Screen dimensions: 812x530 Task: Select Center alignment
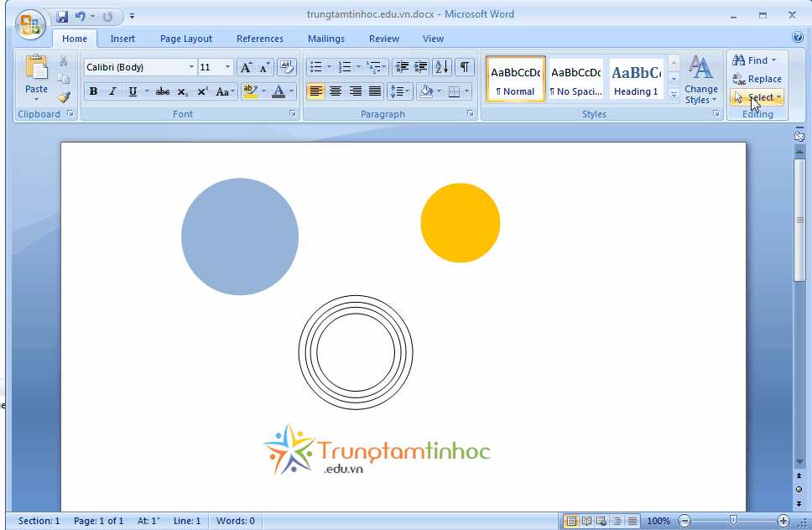pyautogui.click(x=336, y=91)
